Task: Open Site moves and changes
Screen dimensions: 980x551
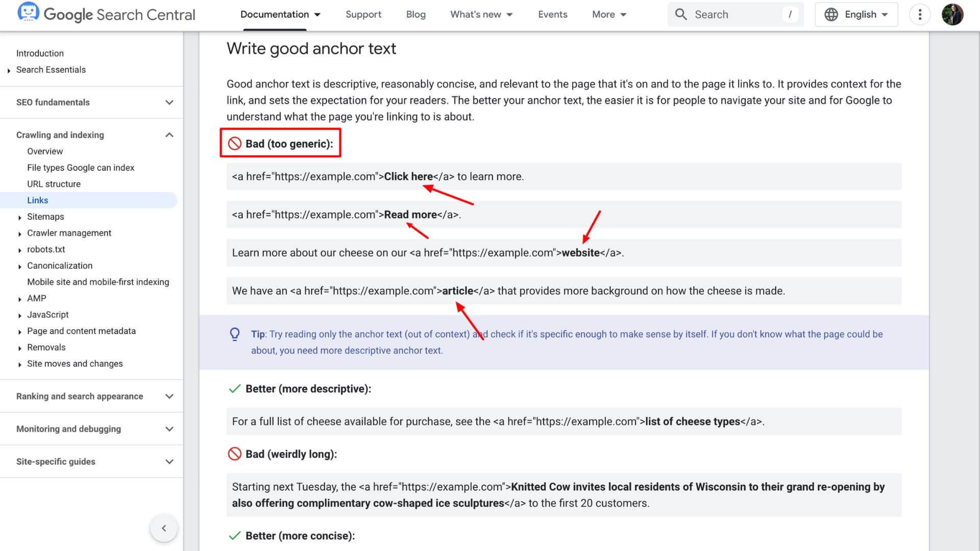Action: [x=75, y=363]
